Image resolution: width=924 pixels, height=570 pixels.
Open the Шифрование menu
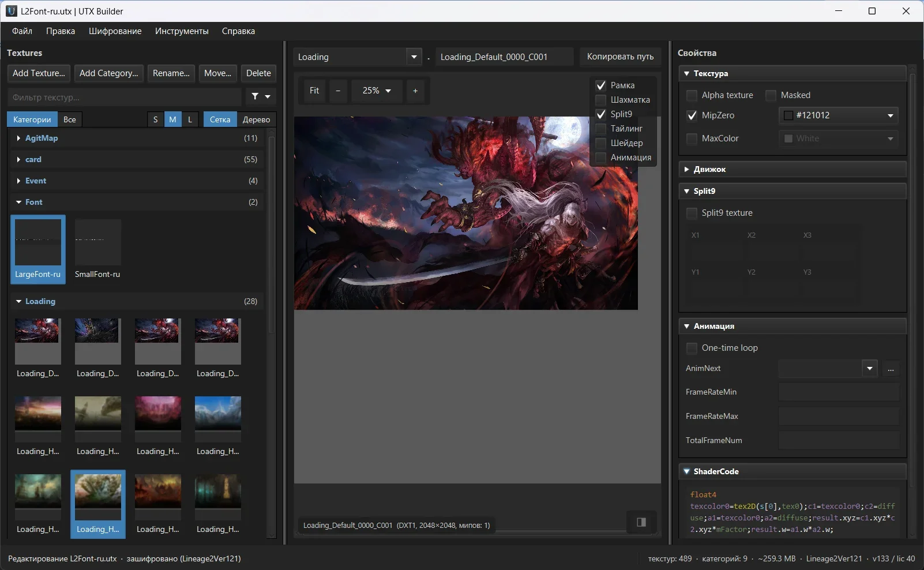click(x=115, y=31)
